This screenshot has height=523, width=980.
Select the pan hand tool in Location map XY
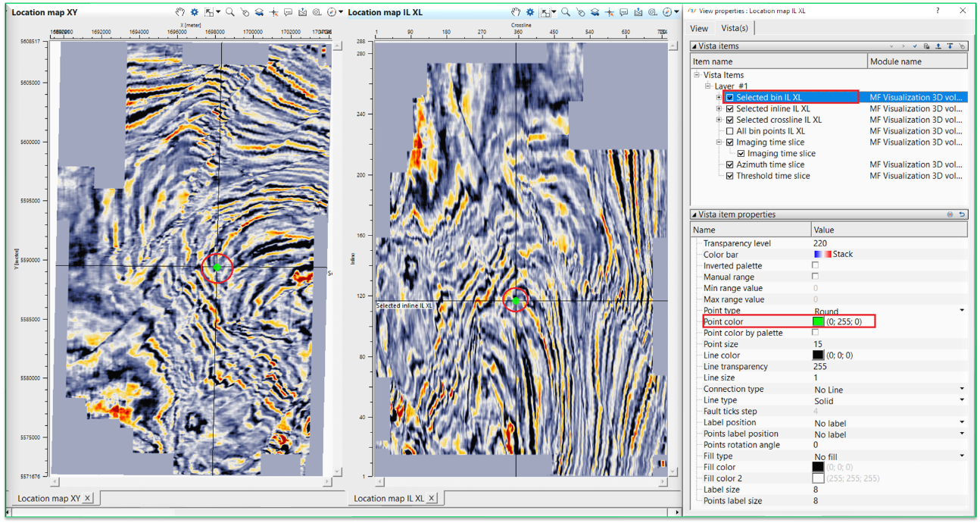(180, 12)
